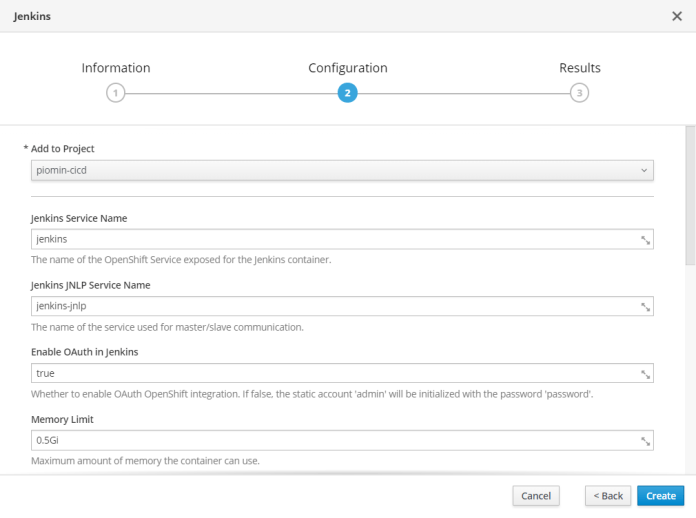The image size is (696, 518).
Task: Open the Configuration step label
Action: (348, 68)
